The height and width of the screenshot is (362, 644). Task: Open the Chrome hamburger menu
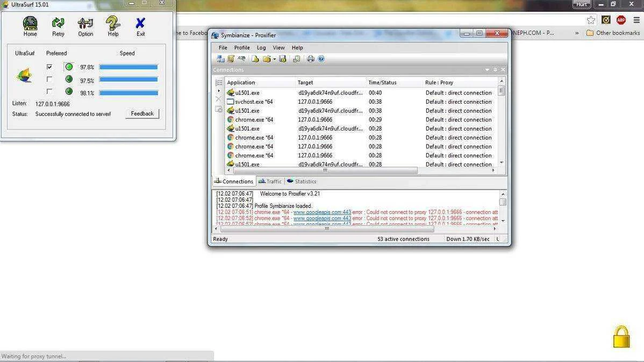coord(636,20)
